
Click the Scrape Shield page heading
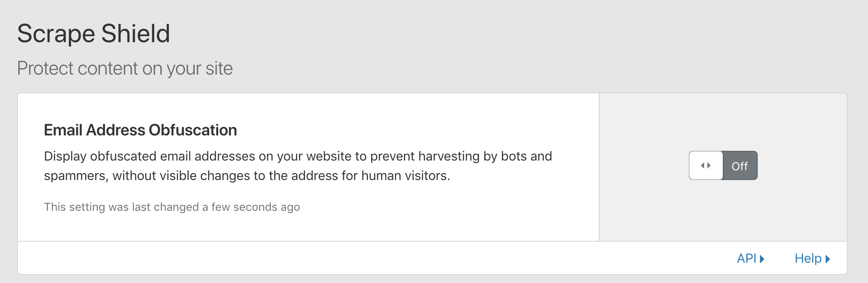[x=93, y=33]
